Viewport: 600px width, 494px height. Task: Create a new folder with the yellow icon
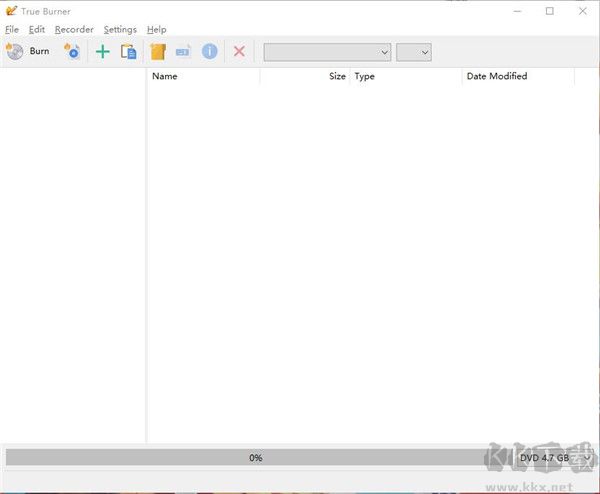click(157, 51)
